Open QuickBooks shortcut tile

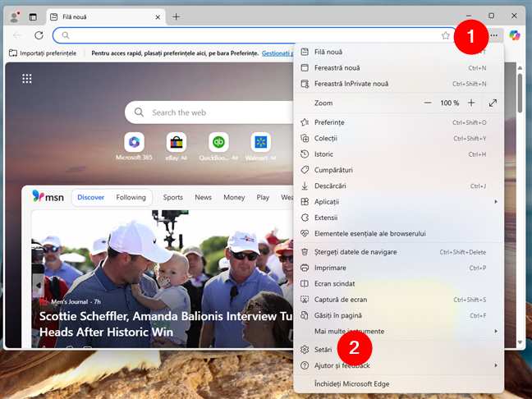point(218,147)
